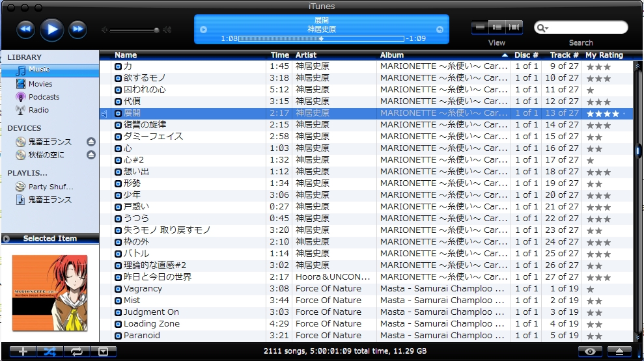Click the eye Browse button
This screenshot has width=644, height=361.
(x=590, y=351)
